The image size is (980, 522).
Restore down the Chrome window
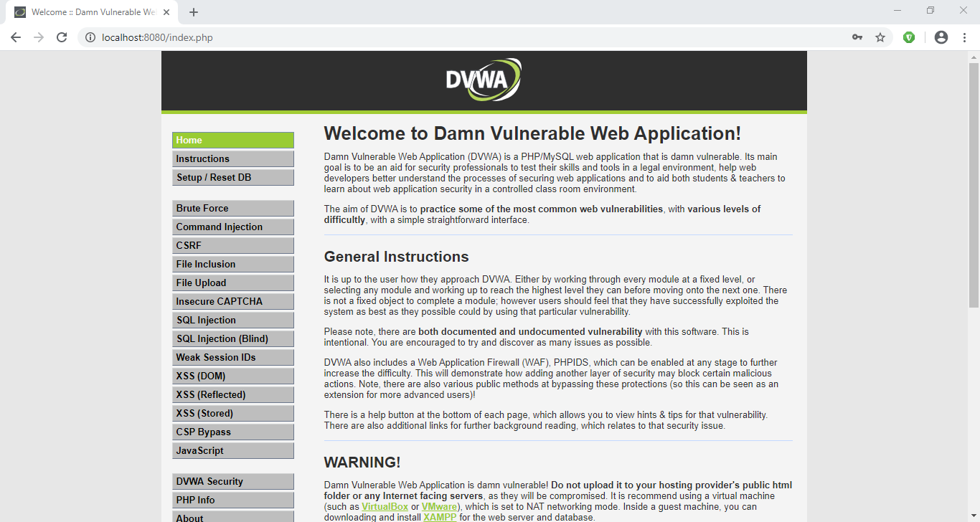(x=930, y=11)
